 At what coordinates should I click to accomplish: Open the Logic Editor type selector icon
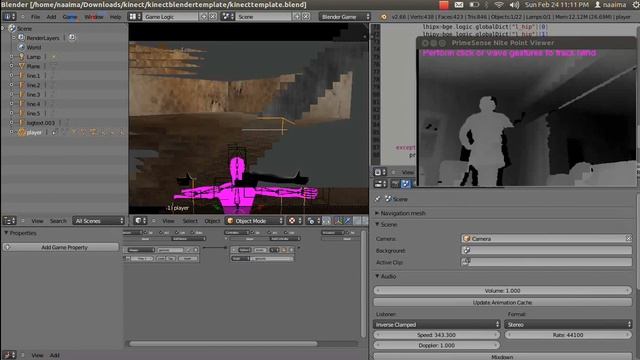coord(9,356)
